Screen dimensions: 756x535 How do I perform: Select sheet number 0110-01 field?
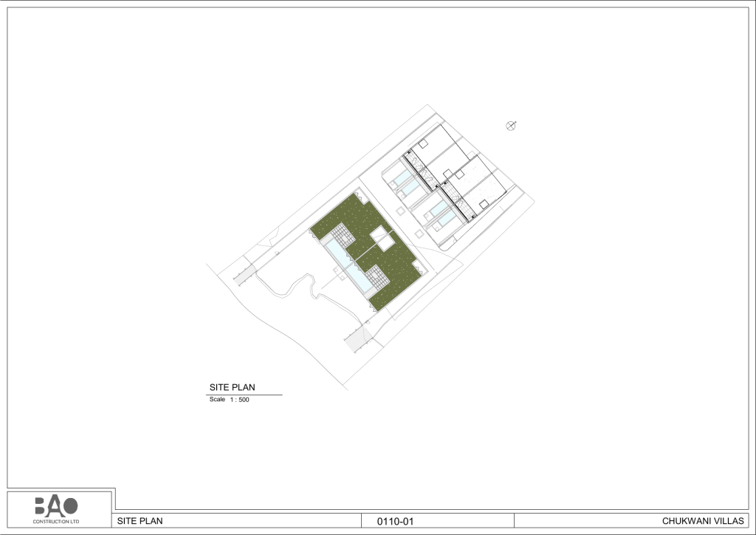[x=396, y=522]
